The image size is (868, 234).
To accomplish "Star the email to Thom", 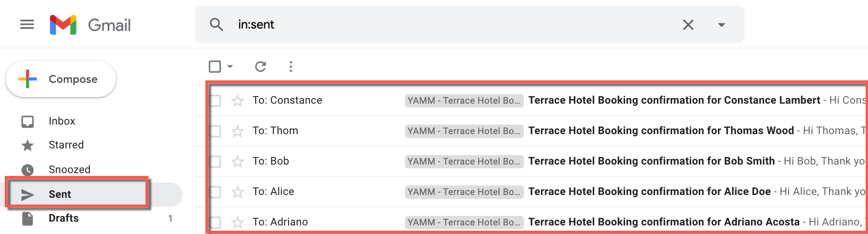I will coord(238,131).
